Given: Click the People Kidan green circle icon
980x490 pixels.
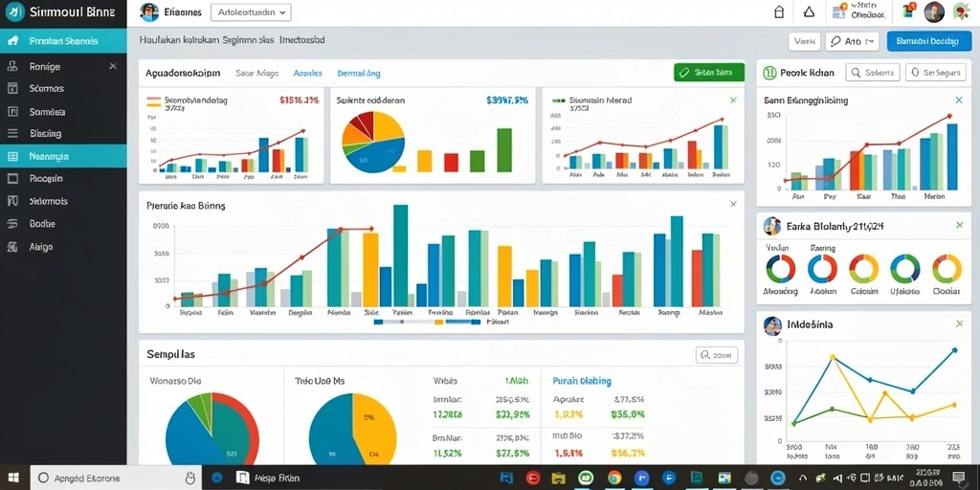Looking at the screenshot, I should click(769, 73).
